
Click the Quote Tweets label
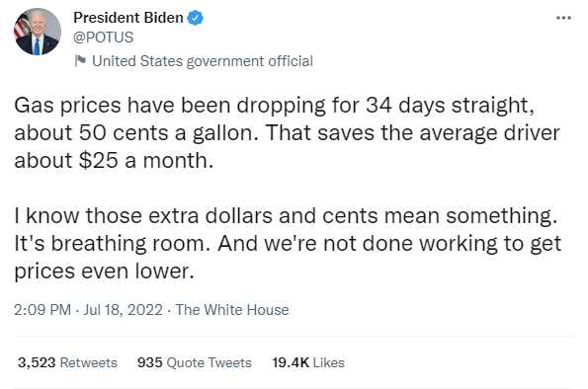tap(209, 362)
